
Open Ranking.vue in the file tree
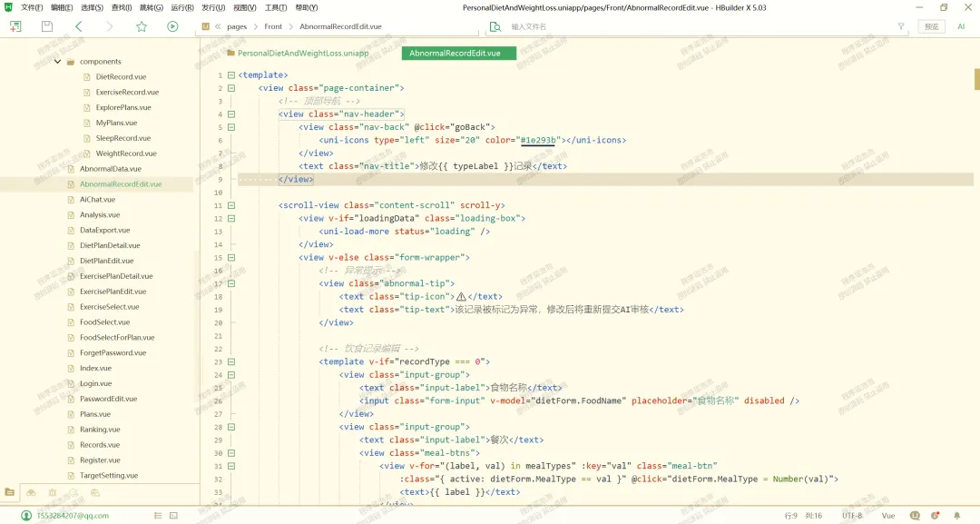click(100, 430)
